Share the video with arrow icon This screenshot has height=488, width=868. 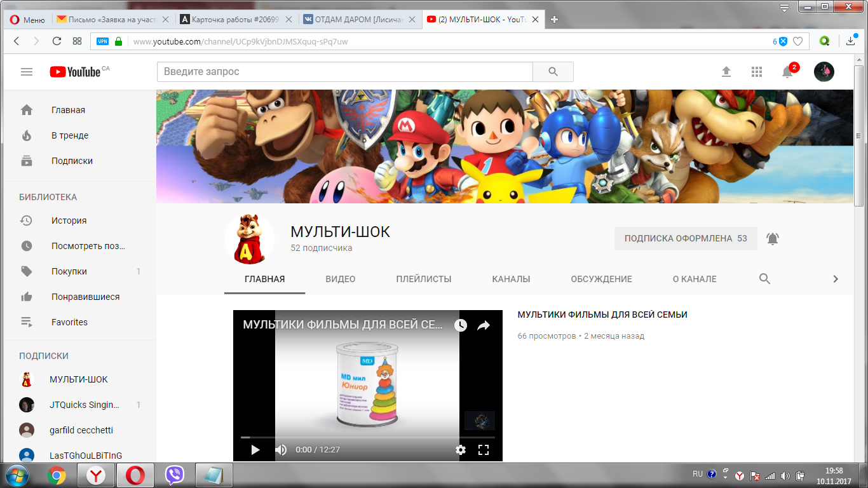[x=484, y=325]
